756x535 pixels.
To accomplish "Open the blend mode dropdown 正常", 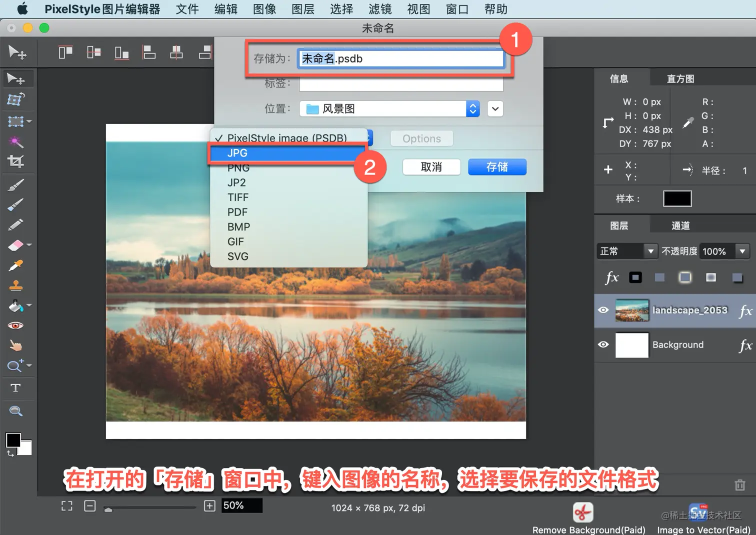I will tap(627, 251).
